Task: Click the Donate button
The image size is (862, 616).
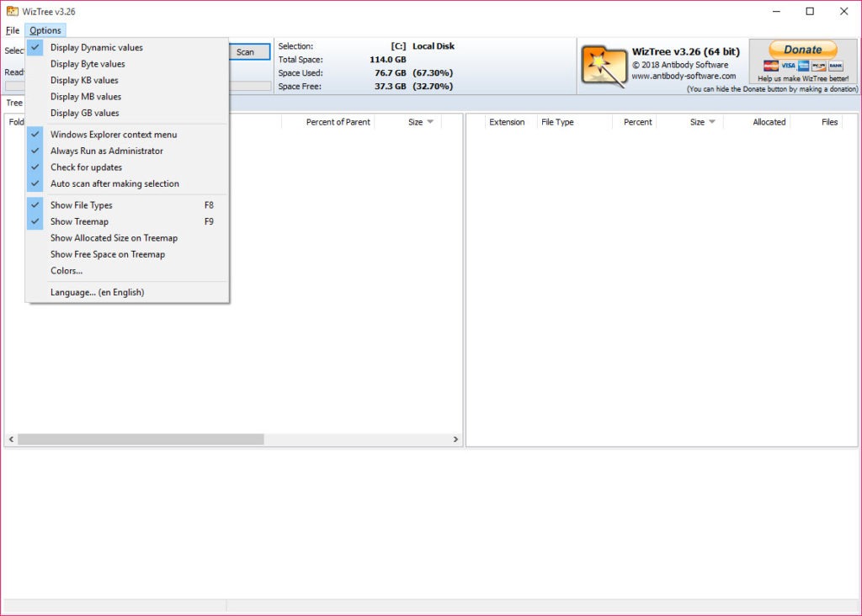Action: click(x=802, y=50)
